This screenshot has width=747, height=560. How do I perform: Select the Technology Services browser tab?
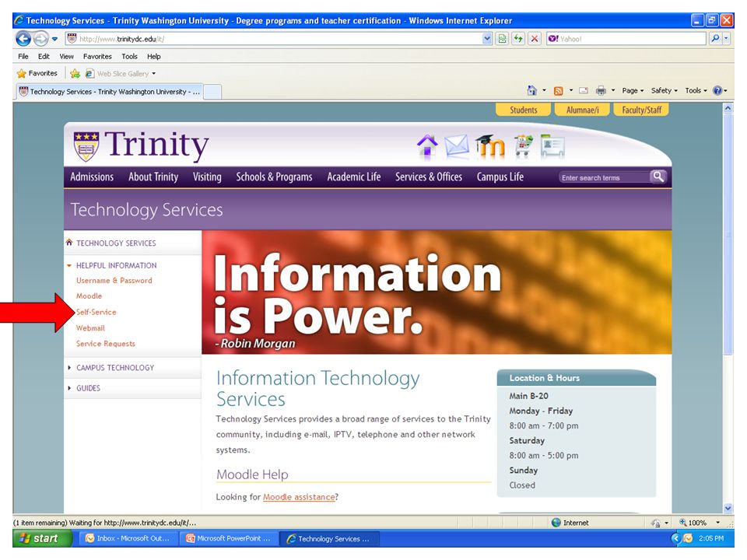[110, 92]
